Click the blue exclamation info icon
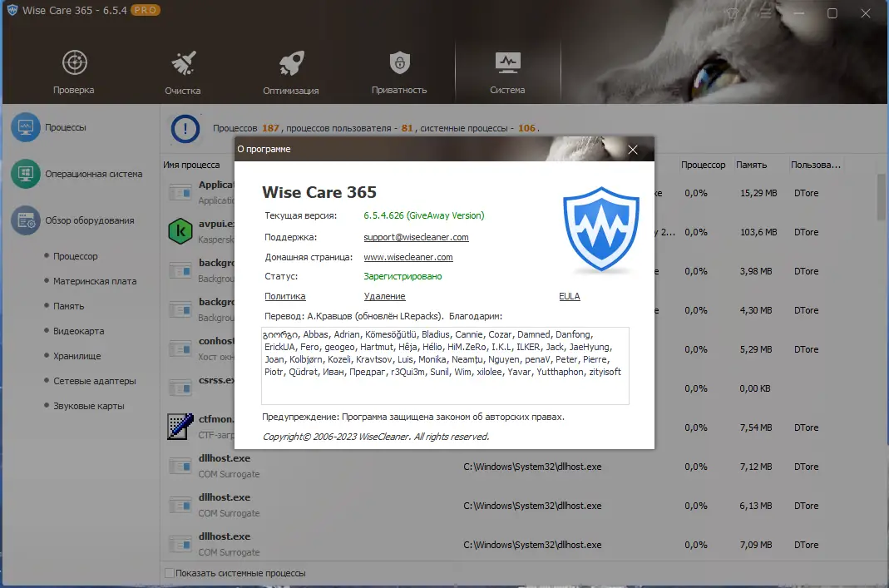The height and width of the screenshot is (588, 889). pos(185,129)
